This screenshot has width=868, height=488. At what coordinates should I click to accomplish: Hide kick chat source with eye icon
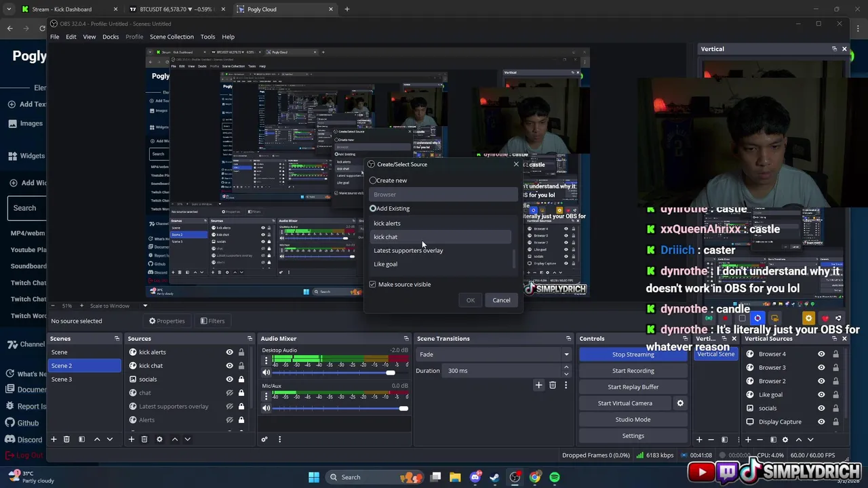[x=229, y=365]
